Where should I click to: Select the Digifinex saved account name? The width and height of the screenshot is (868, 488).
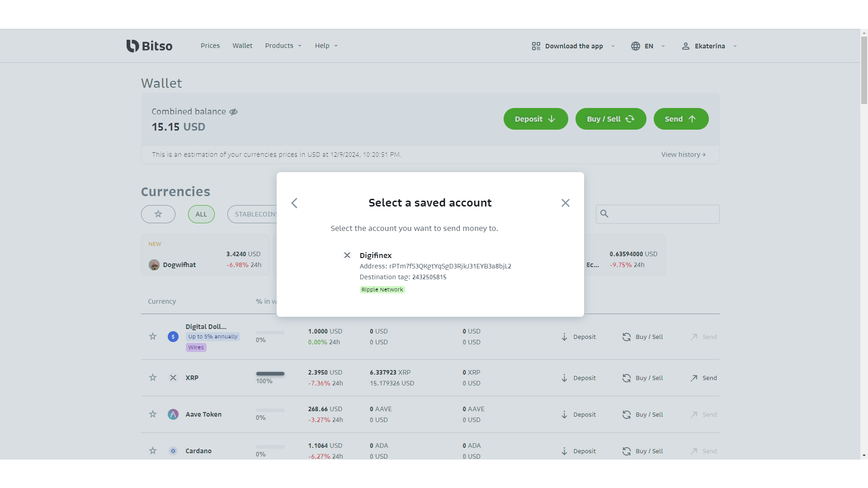click(376, 255)
